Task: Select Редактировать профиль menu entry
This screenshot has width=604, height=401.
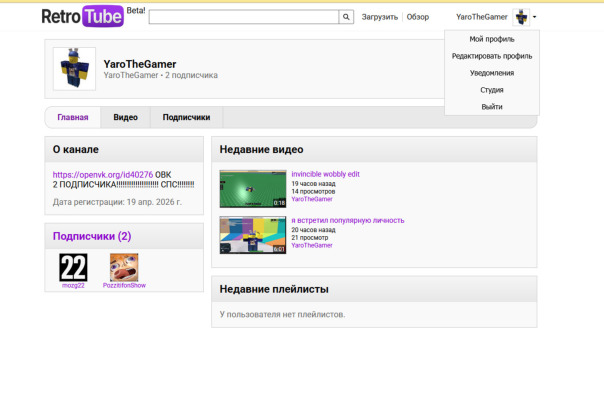Action: (x=492, y=56)
